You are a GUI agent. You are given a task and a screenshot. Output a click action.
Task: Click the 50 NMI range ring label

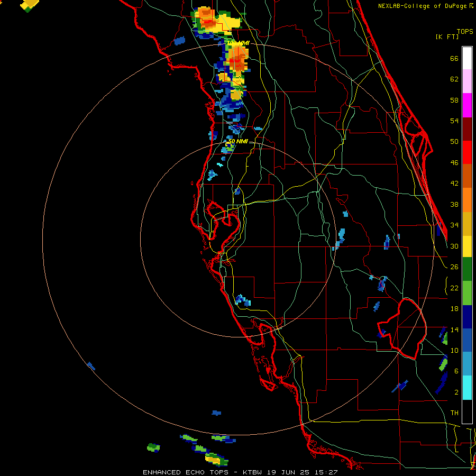pos(237,141)
